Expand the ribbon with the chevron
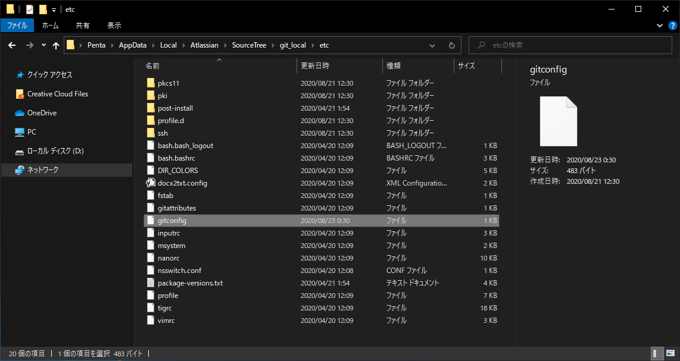The height and width of the screenshot is (361, 680). tap(660, 26)
